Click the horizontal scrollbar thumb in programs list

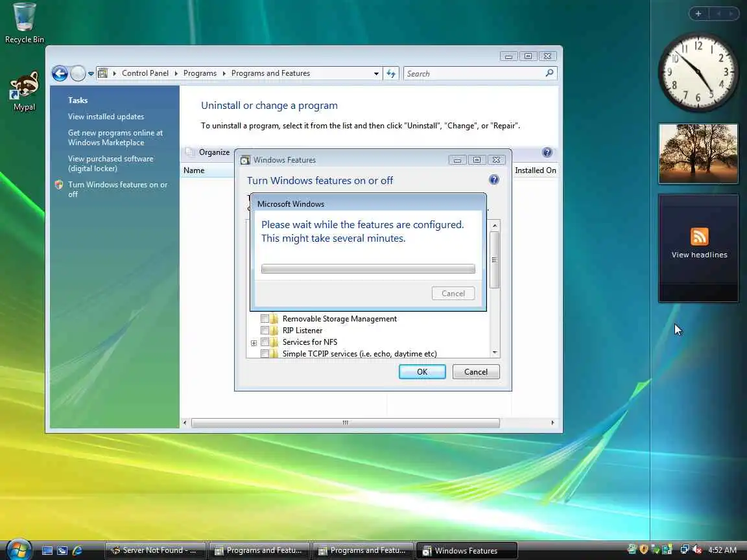click(346, 423)
